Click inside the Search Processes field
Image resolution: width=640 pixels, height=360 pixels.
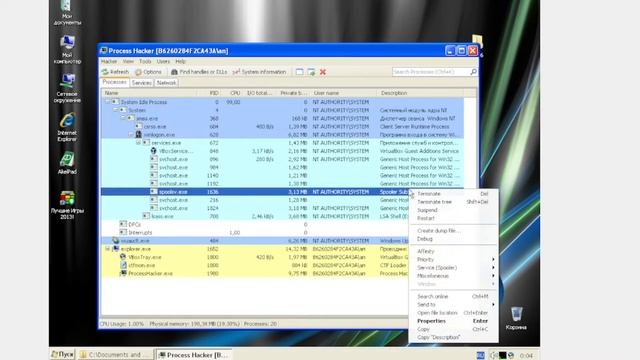tap(431, 72)
